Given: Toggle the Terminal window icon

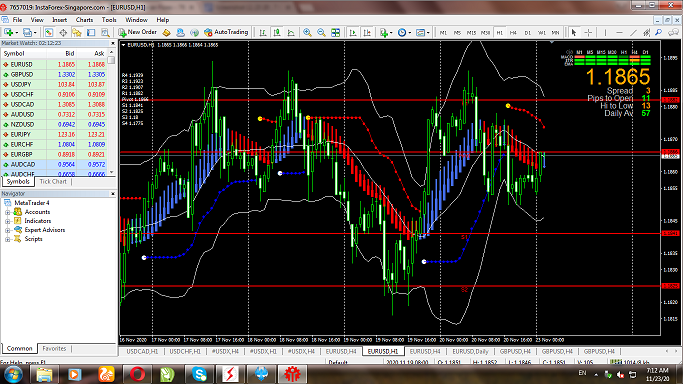Looking at the screenshot, I should click(x=91, y=33).
